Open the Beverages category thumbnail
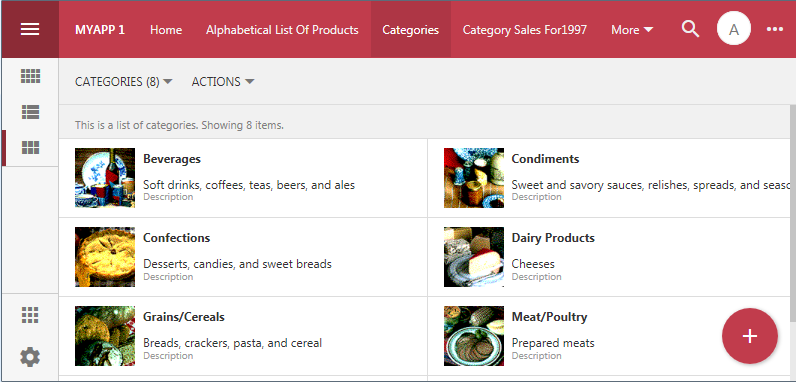The width and height of the screenshot is (796, 382). click(x=105, y=178)
